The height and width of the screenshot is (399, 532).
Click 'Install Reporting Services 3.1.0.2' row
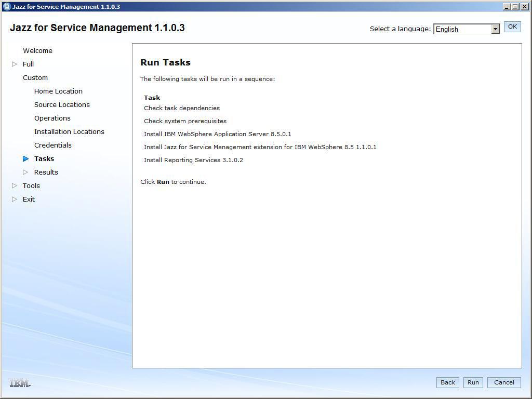(x=193, y=160)
